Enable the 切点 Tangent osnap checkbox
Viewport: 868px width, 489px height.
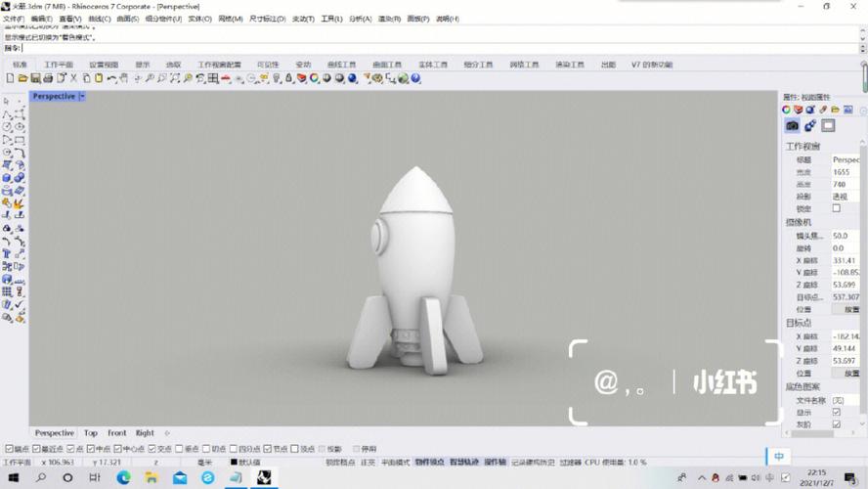coord(206,449)
